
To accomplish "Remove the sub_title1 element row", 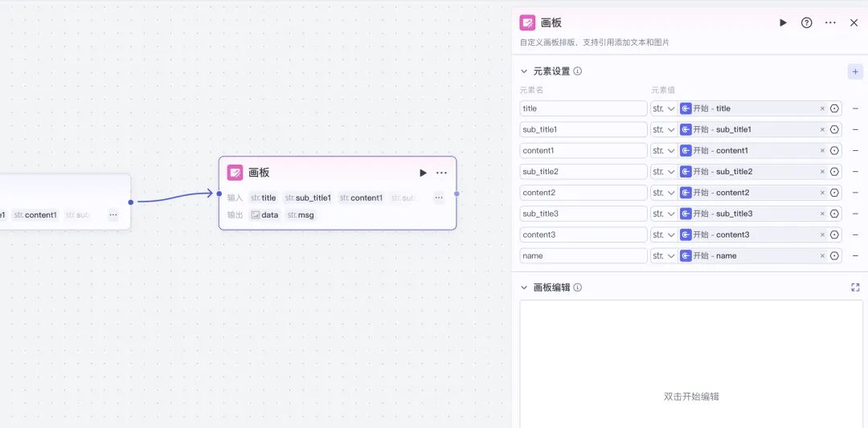I will point(855,129).
